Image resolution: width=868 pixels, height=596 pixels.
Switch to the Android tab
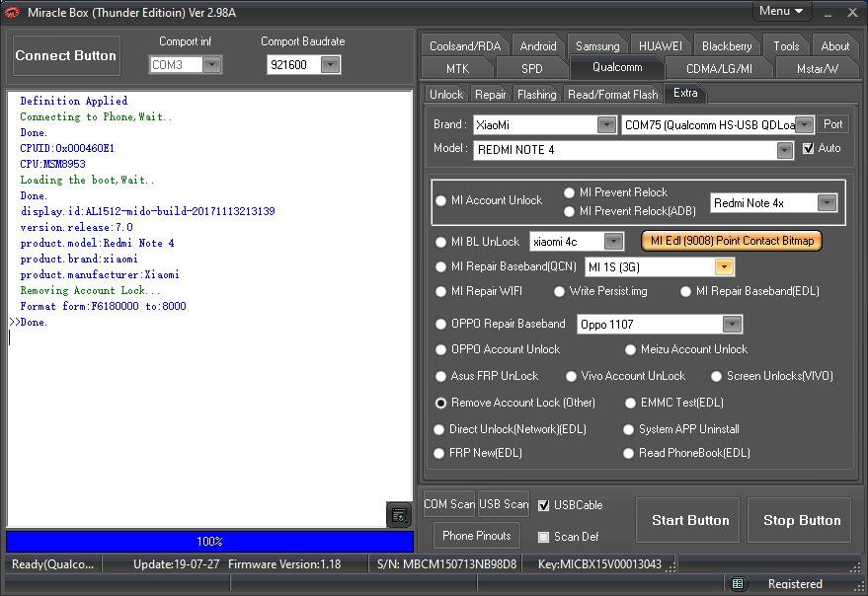click(x=537, y=46)
